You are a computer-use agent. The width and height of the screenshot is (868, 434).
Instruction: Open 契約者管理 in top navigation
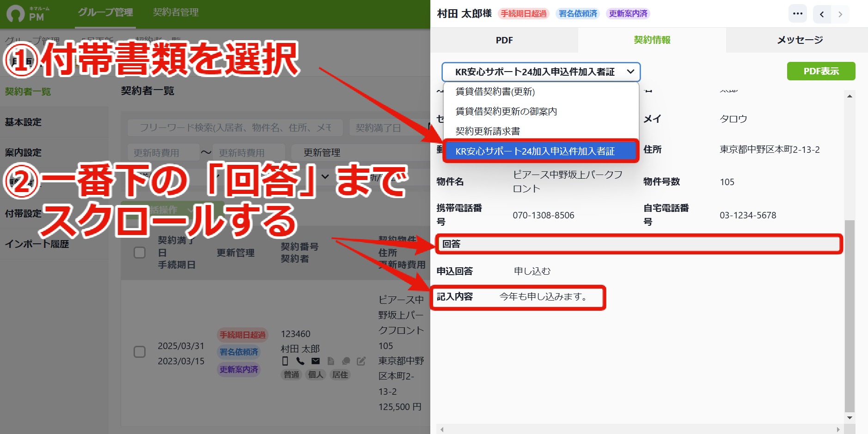click(176, 12)
